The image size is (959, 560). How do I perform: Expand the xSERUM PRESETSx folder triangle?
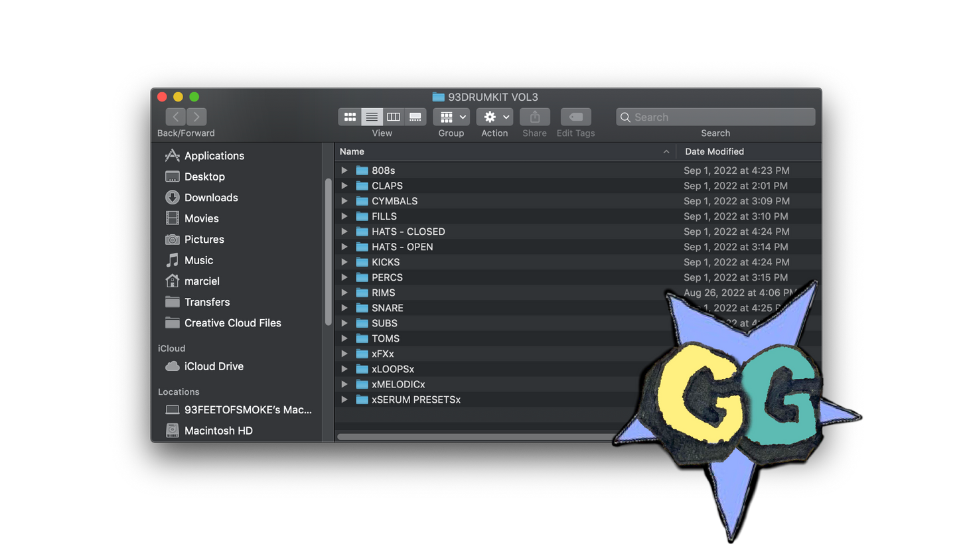[x=344, y=399]
